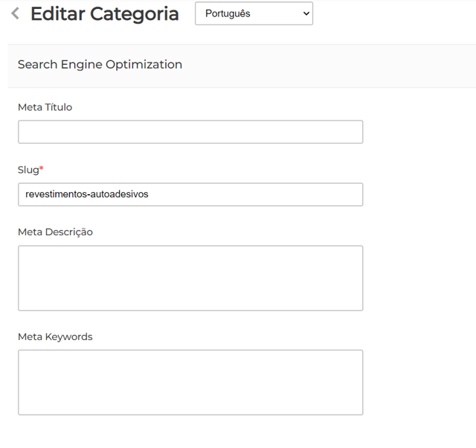Click the red required asterisk beside Slug
The height and width of the screenshot is (448, 476).
(42, 169)
